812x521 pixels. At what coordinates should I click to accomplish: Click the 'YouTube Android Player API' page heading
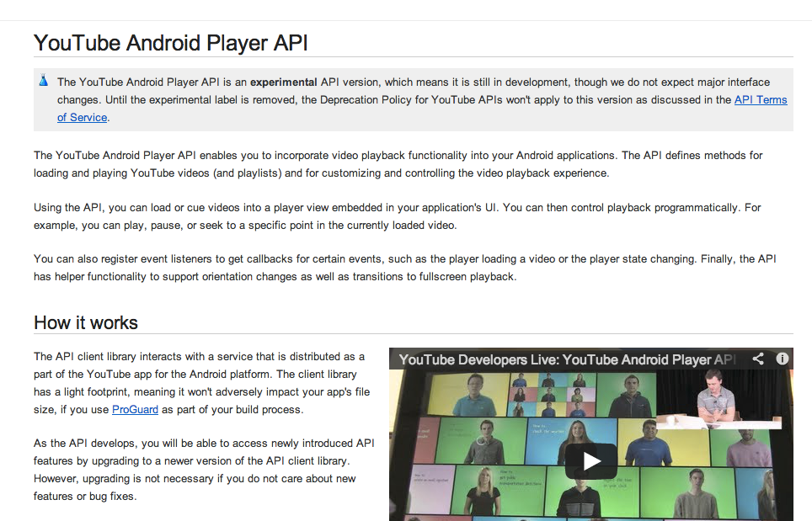pyautogui.click(x=171, y=43)
